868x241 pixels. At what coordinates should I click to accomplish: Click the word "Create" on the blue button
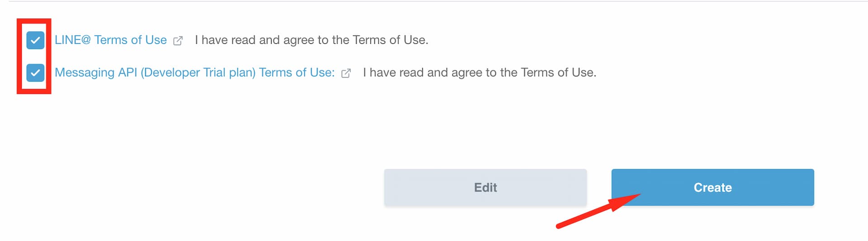(712, 187)
